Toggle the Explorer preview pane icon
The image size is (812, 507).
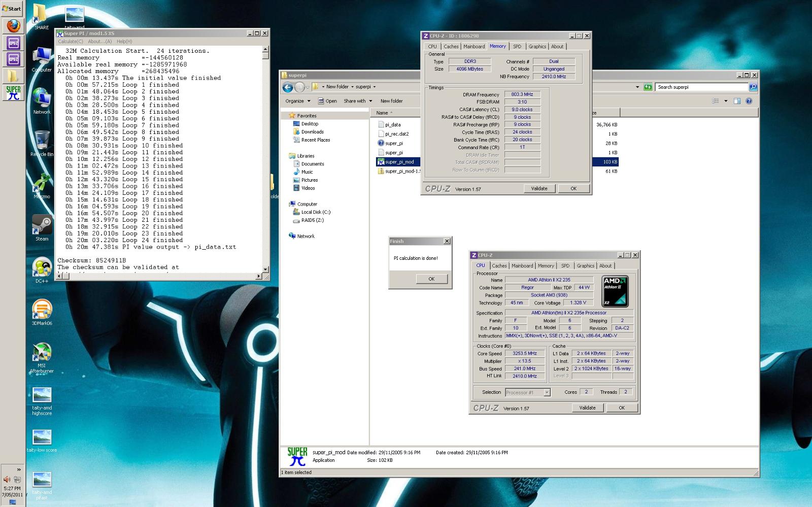point(737,101)
